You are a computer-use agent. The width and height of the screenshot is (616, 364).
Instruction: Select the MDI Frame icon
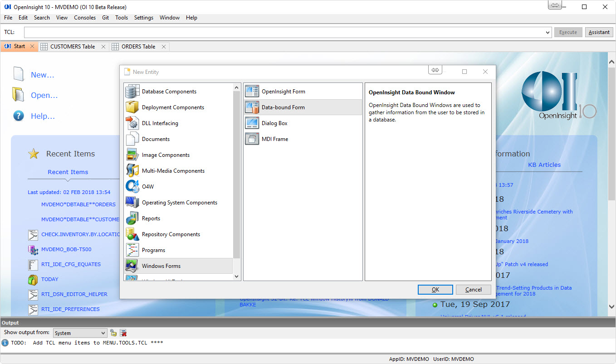252,139
